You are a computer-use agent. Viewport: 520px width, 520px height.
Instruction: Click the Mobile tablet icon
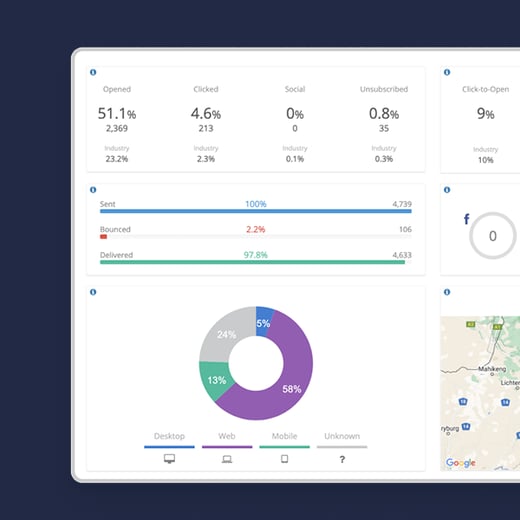tap(284, 459)
